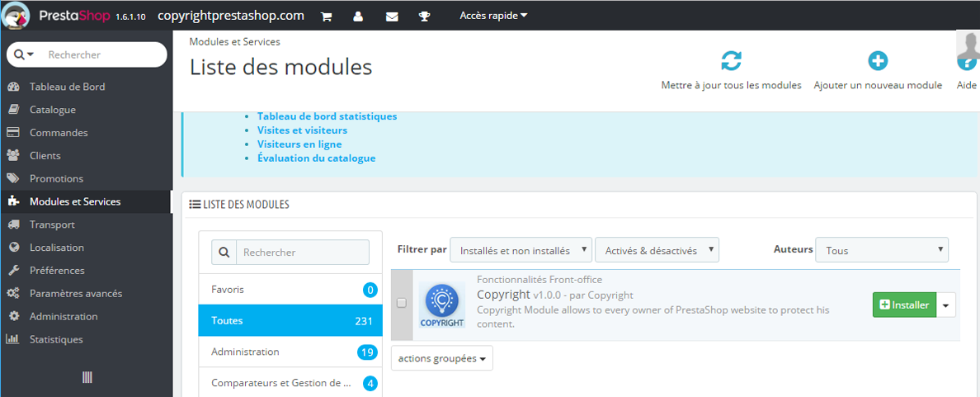
Task: Open the Tableau de bord statistiques link
Action: point(327,116)
